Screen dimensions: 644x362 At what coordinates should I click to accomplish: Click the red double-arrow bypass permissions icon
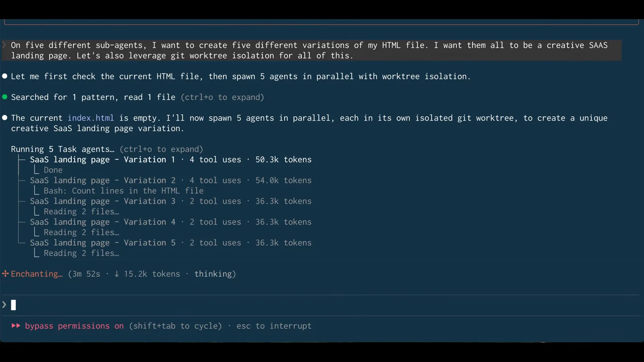point(16,326)
